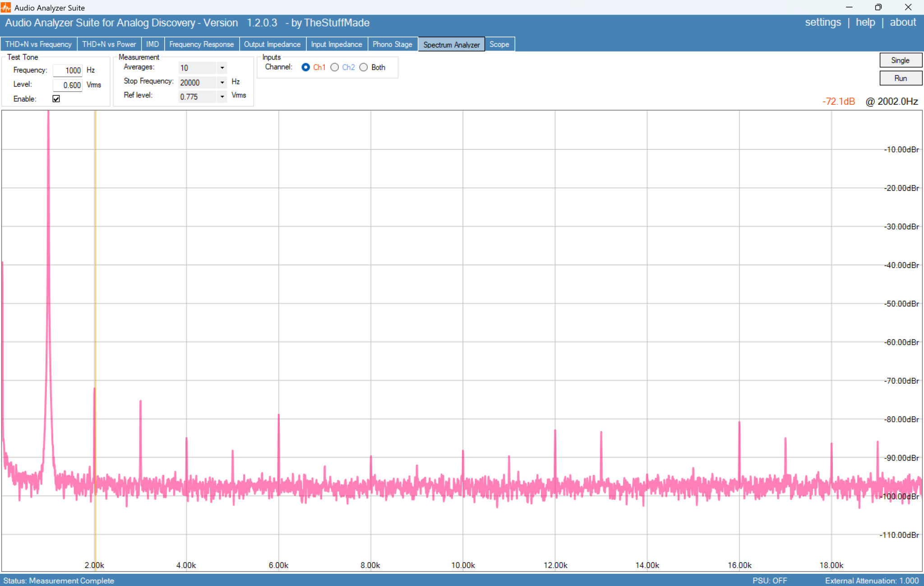Minimize the Audio Analyzer Suite window
This screenshot has width=924, height=586.
[x=849, y=7]
